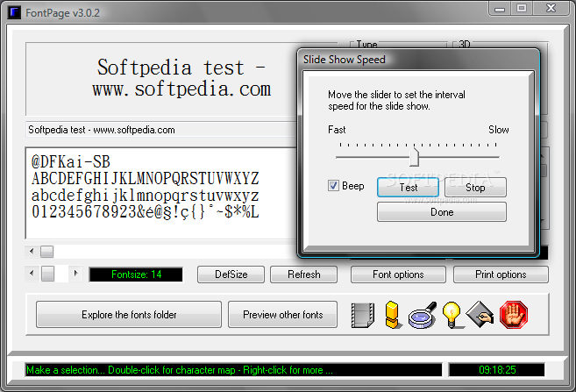This screenshot has width=576, height=392.
Task: Minimize the FontPage window
Action: pos(500,9)
